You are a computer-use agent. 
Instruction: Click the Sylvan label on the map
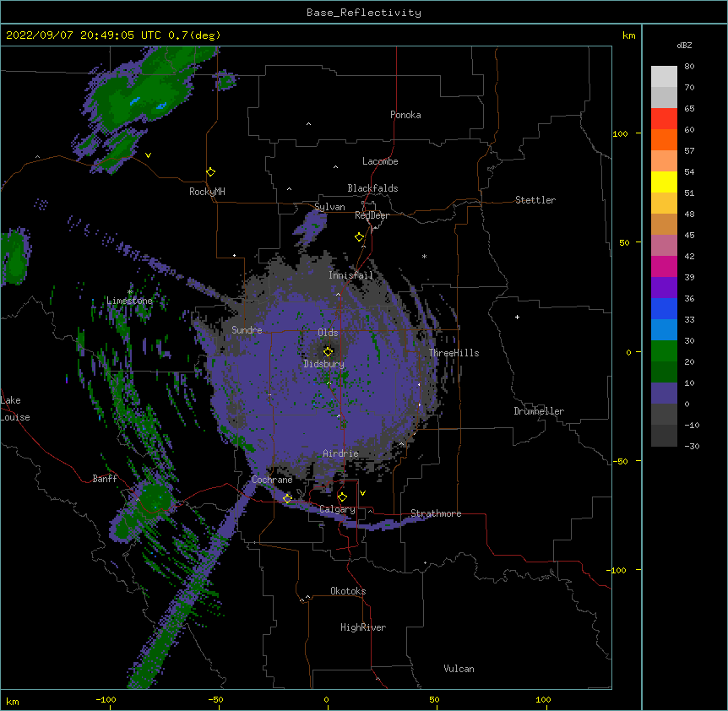329,207
